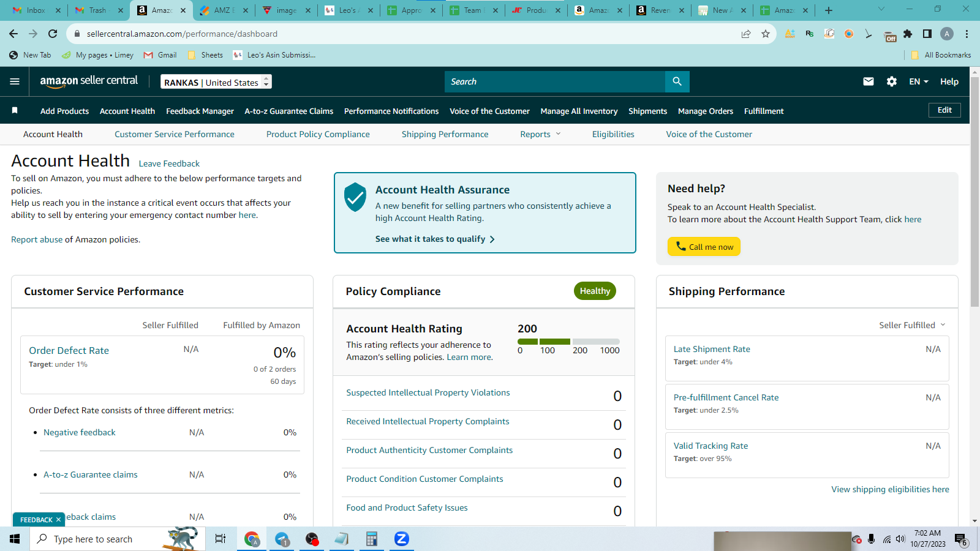Click the bookmark flag icon beside Add Products
This screenshot has width=980, height=551.
point(15,110)
